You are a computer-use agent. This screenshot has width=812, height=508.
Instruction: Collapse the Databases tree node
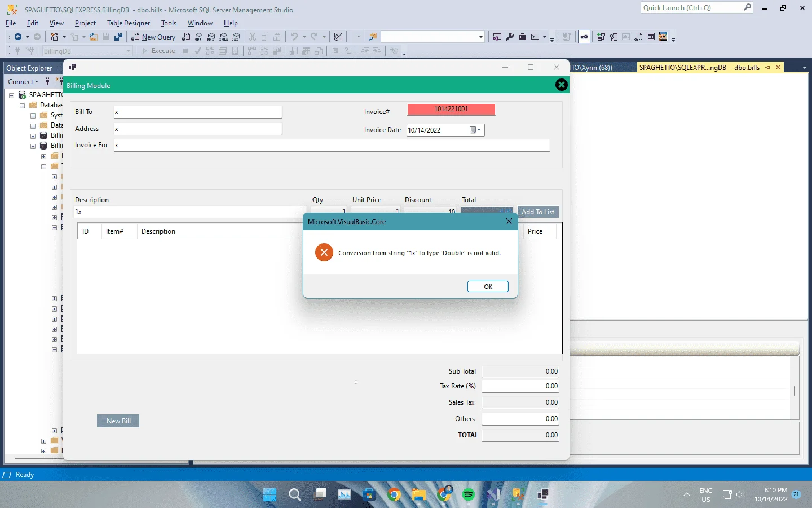click(23, 106)
